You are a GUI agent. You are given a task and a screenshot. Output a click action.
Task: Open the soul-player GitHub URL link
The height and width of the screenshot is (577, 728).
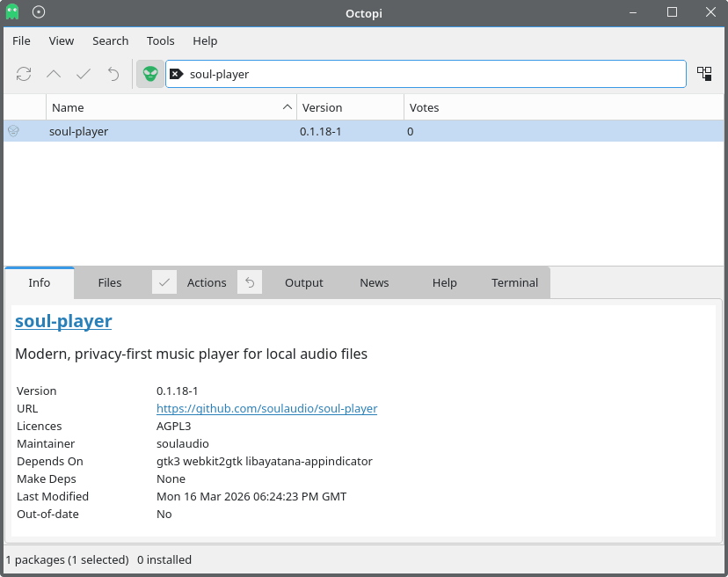coord(266,408)
